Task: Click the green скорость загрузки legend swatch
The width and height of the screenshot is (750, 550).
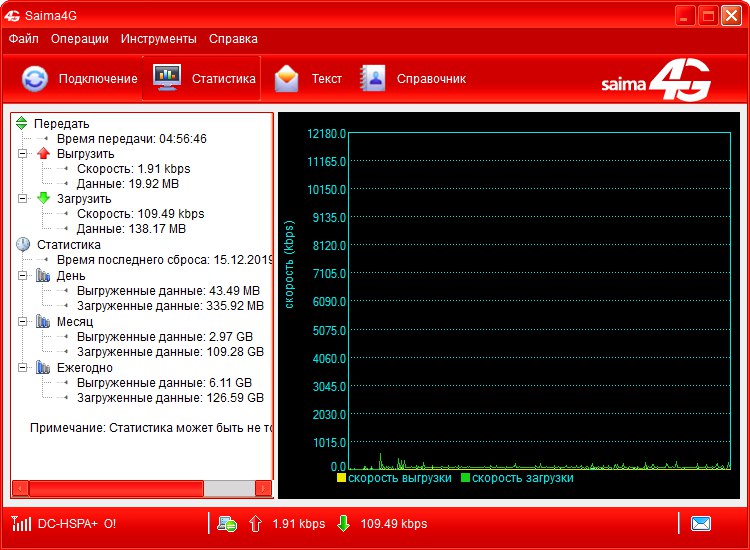Action: point(465,477)
